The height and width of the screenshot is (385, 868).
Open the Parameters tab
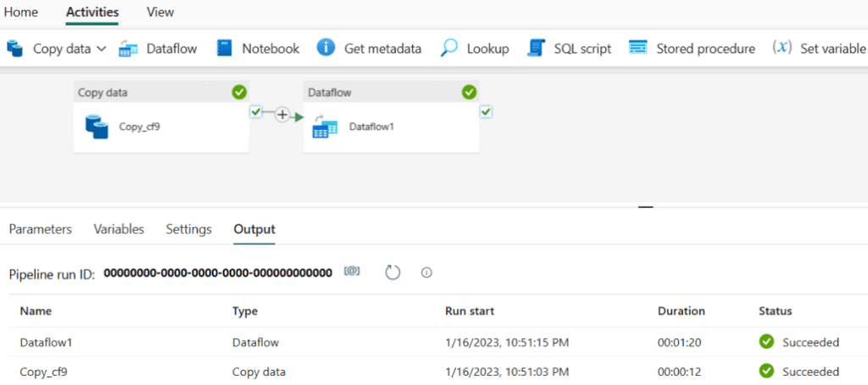tap(41, 229)
